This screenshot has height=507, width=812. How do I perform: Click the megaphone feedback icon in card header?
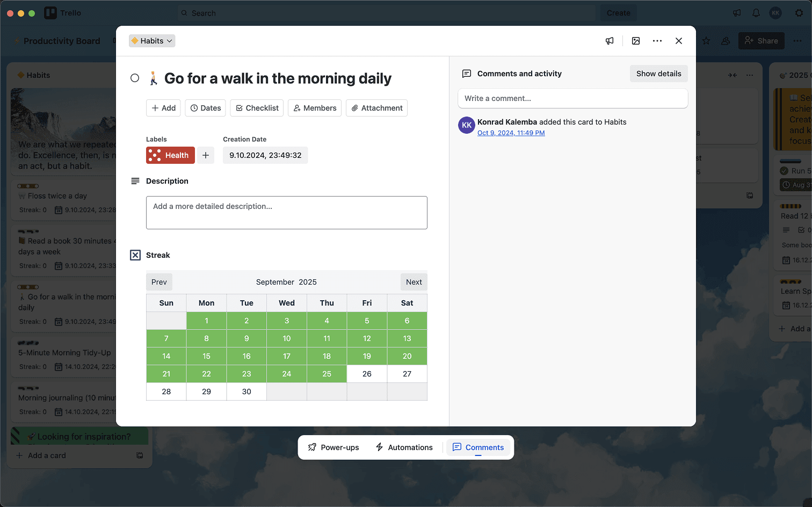(610, 41)
